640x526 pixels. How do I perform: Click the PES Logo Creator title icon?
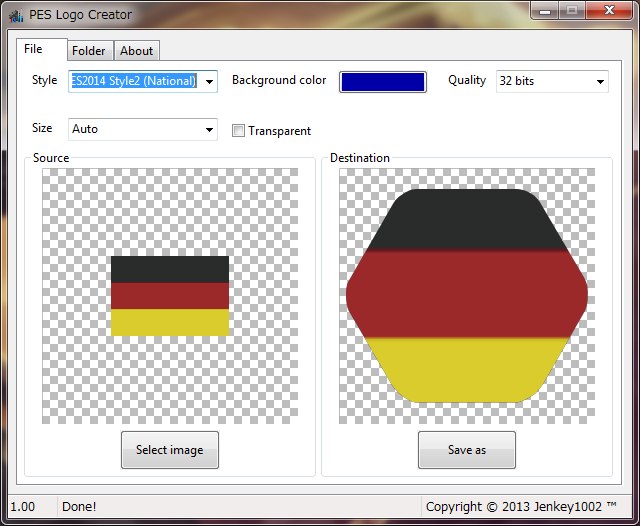pyautogui.click(x=16, y=16)
